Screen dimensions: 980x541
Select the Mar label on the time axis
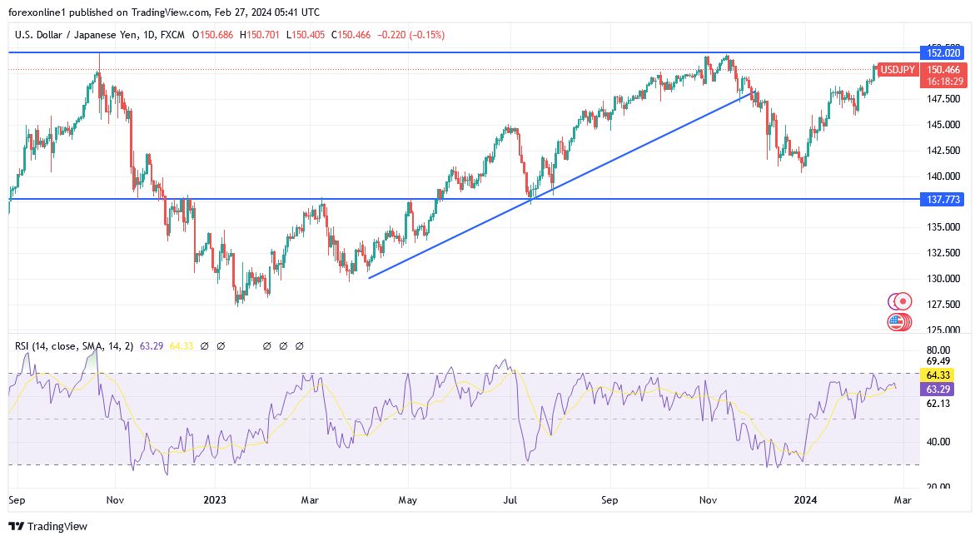(x=902, y=500)
